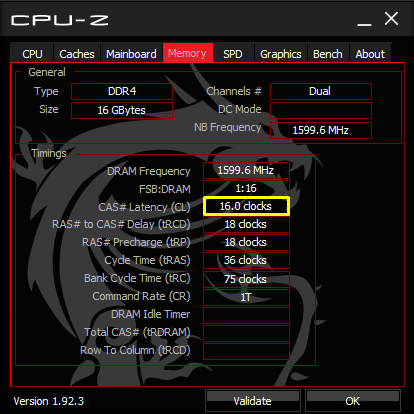414x414 pixels.
Task: Click the Command Rate 1T field
Action: (x=246, y=297)
